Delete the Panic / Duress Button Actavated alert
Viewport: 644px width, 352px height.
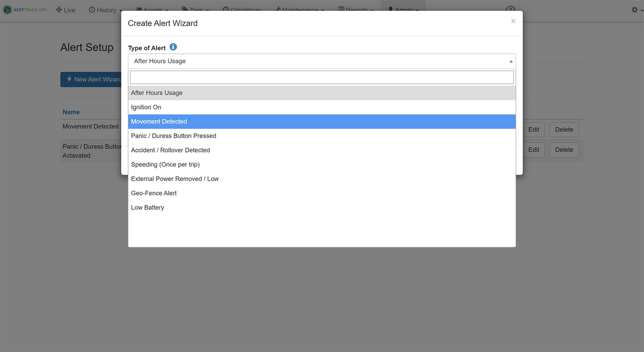563,149
